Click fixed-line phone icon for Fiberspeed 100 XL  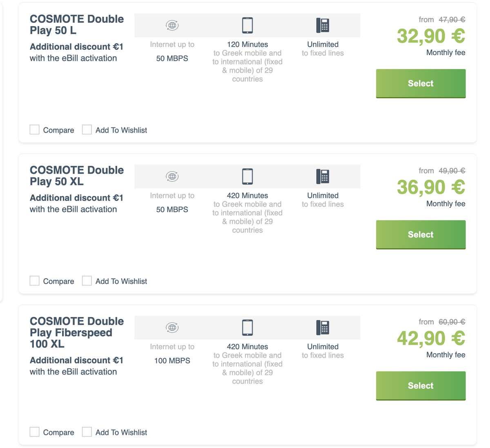pos(323,328)
